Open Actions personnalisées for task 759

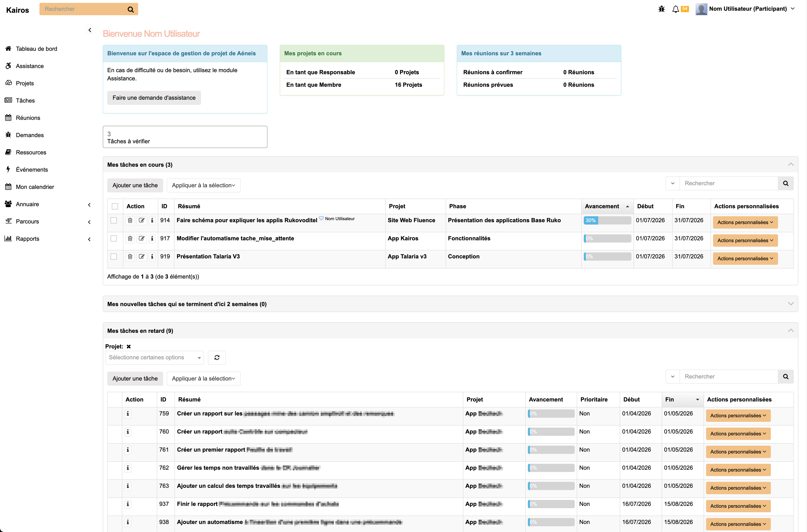[x=738, y=416]
